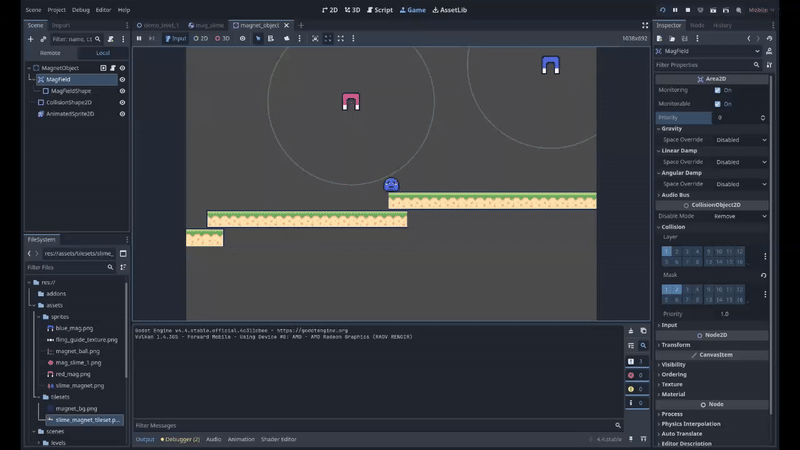Viewport: 800px width, 450px height.
Task: Hide the MagFieldShape node
Action: 122,91
